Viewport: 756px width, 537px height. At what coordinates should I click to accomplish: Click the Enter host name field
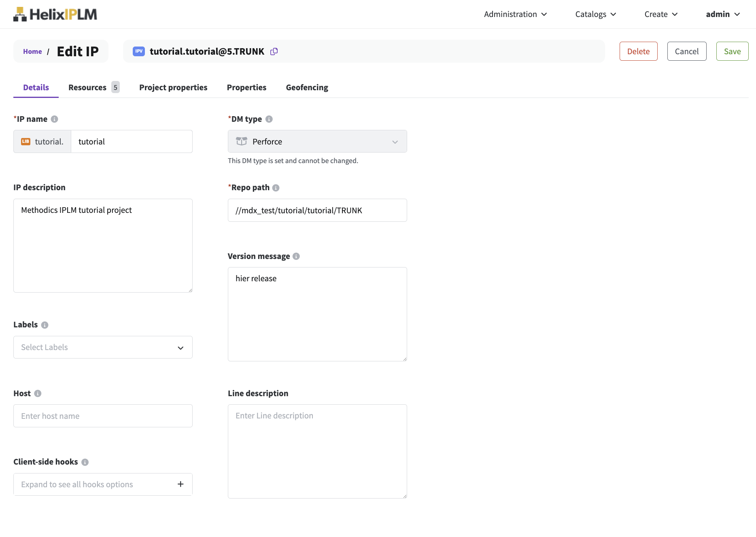[x=103, y=416]
